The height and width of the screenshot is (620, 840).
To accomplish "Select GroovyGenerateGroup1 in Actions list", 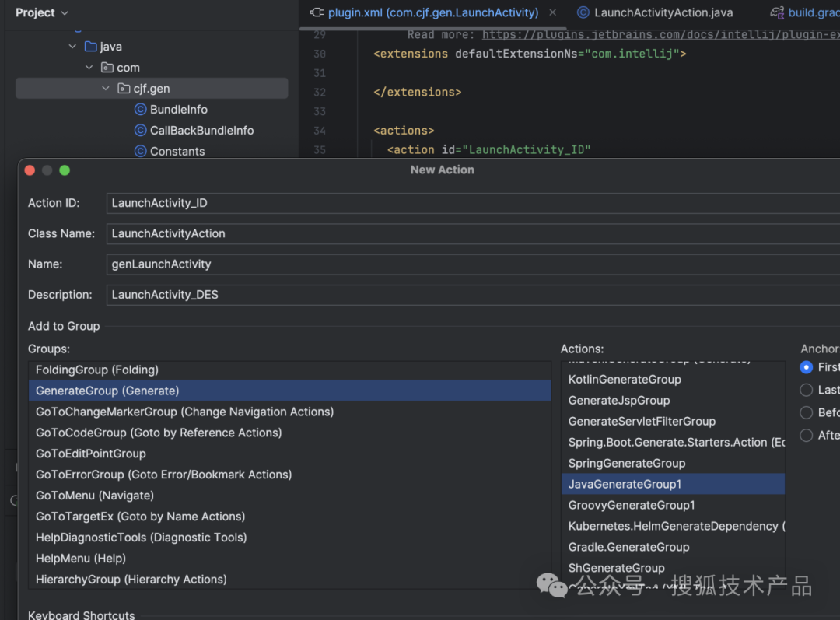I will point(673,505).
